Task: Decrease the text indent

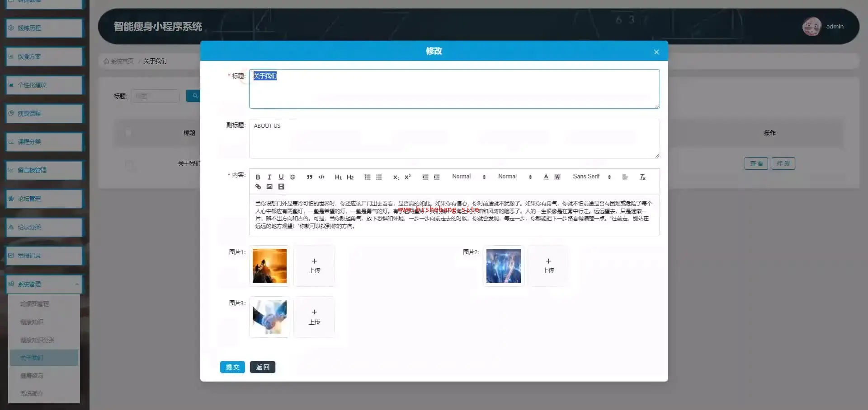Action: click(x=425, y=177)
